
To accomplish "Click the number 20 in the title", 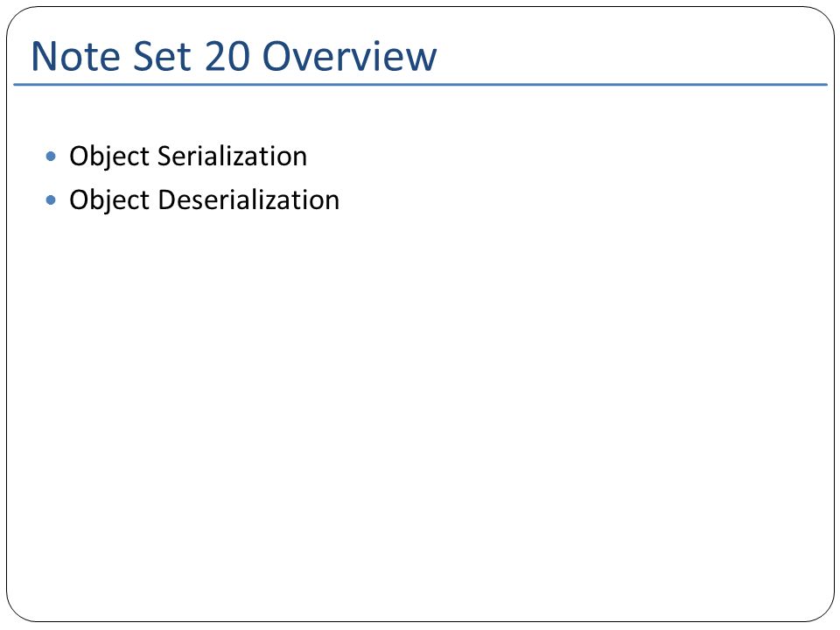I will 227,56.
